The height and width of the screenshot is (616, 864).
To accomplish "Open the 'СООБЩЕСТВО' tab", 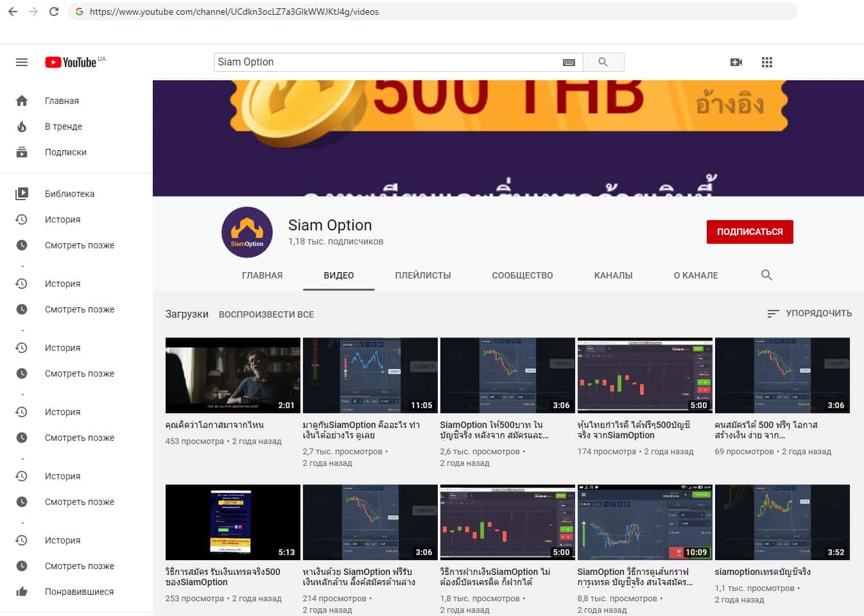I will 523,275.
